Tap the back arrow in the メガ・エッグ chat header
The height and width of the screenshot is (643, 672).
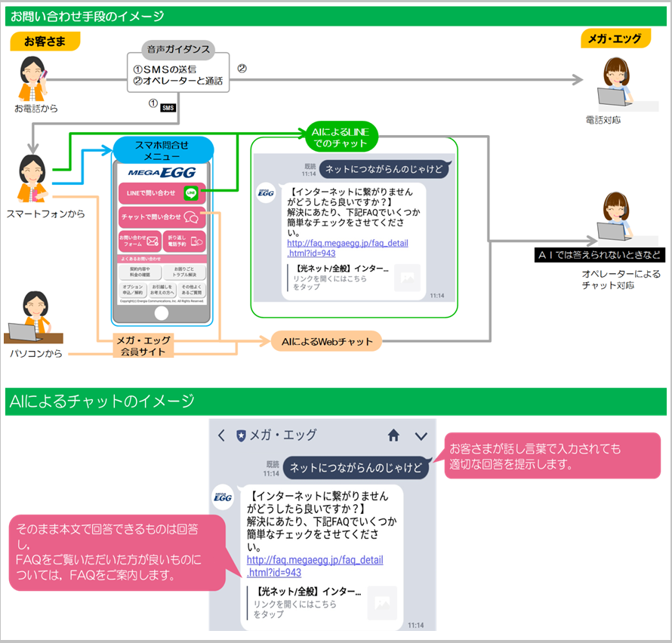pos(221,435)
